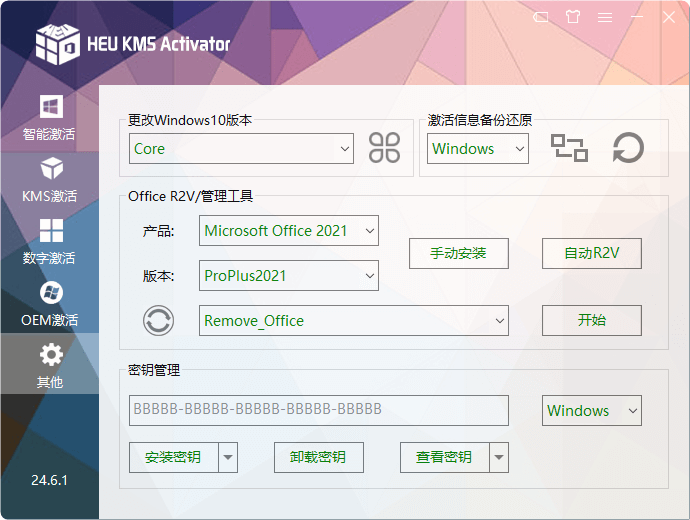The height and width of the screenshot is (520, 690).
Task: Click the circular refresh icon beside Remove_Office
Action: pyautogui.click(x=158, y=320)
